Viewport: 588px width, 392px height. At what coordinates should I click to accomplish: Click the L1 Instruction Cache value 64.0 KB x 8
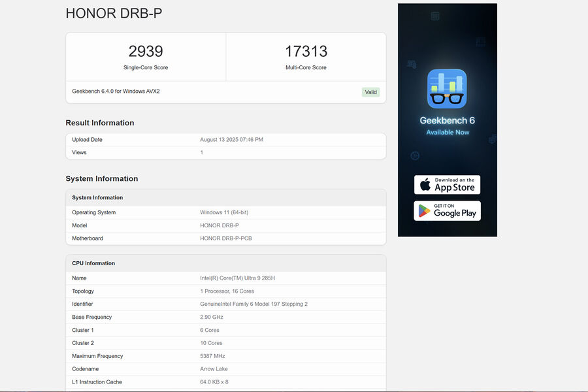(x=214, y=382)
